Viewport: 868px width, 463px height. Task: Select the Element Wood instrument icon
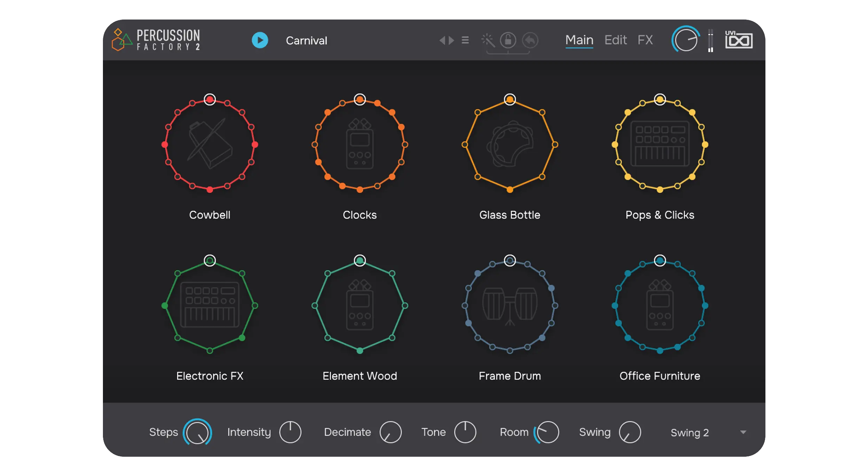(x=360, y=305)
